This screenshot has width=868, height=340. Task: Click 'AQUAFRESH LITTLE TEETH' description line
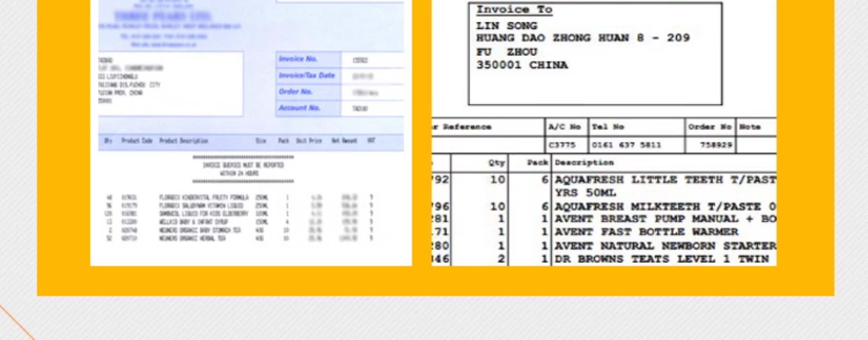(666, 180)
